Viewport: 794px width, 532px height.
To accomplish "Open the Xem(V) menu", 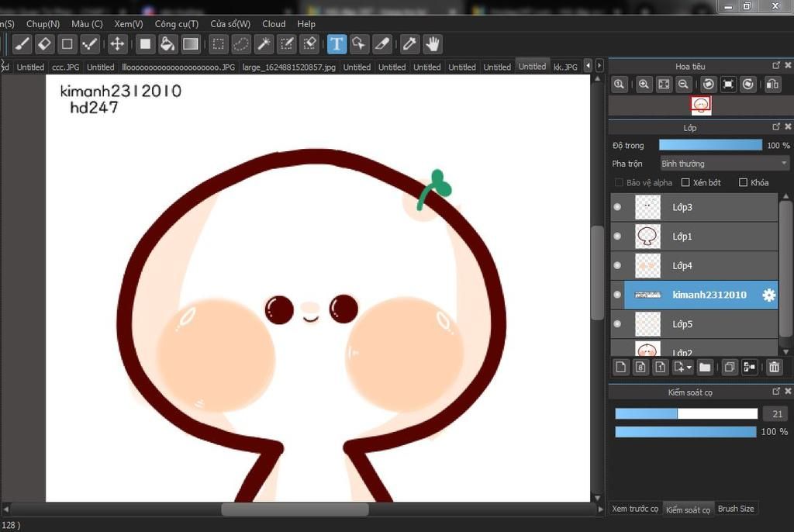I will 129,24.
